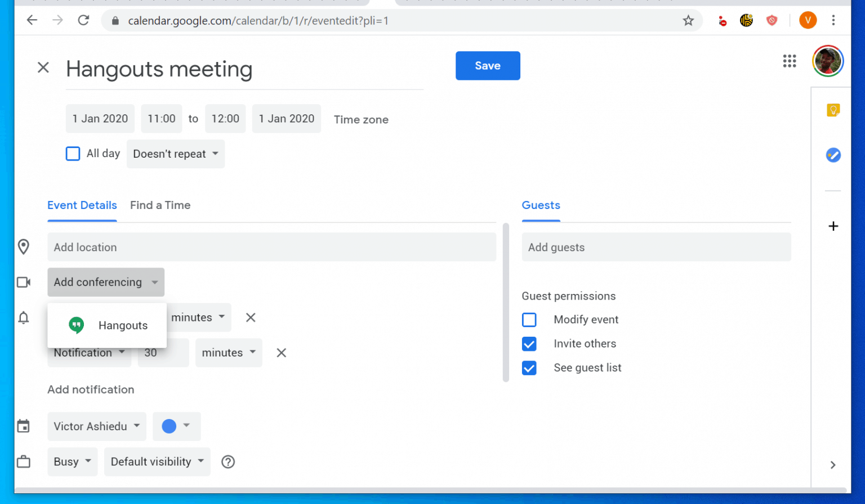Bookmark this page with star icon
Screen dimensions: 865x504
coord(688,21)
